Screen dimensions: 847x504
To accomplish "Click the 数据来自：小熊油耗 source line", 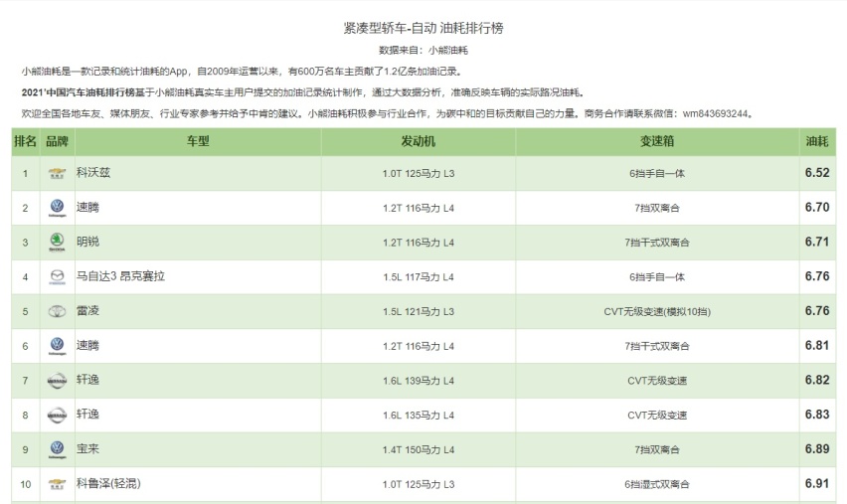I will point(423,51).
